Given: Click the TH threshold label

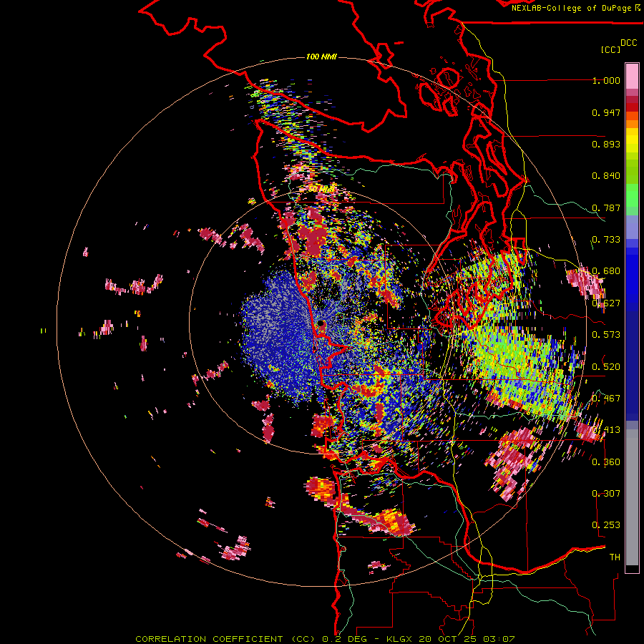Looking at the screenshot, I should pyautogui.click(x=615, y=557).
